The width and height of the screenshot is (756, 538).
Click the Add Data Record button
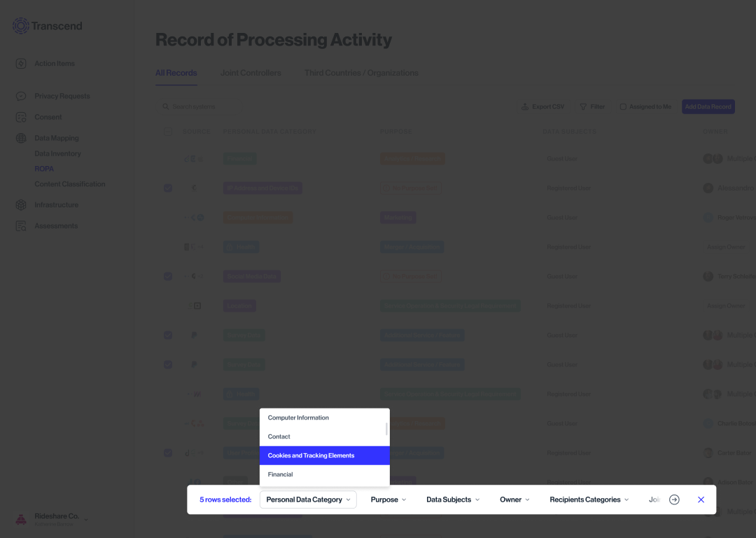[708, 107]
